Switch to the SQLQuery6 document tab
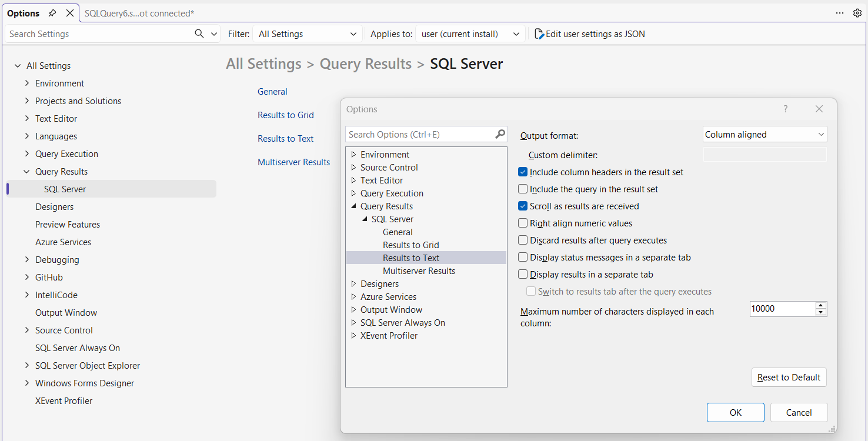Screen dimensions: 868x441 tap(139, 13)
